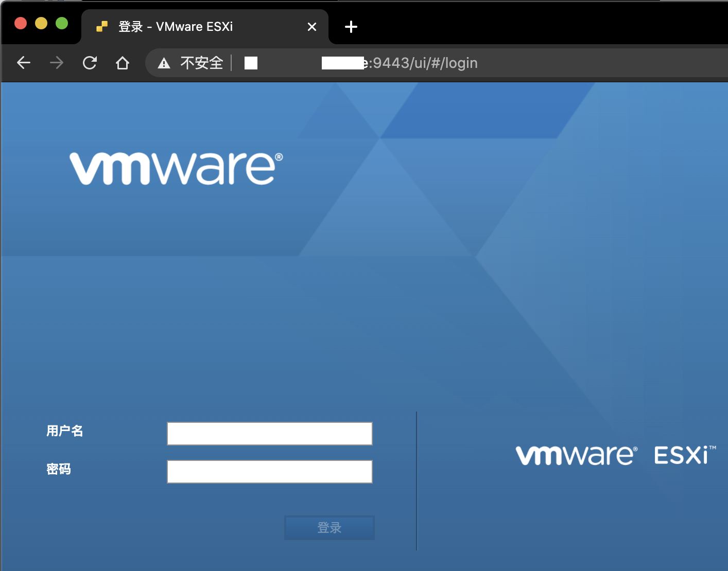This screenshot has height=571, width=728.
Task: Click the 密码 label text
Action: tap(59, 469)
